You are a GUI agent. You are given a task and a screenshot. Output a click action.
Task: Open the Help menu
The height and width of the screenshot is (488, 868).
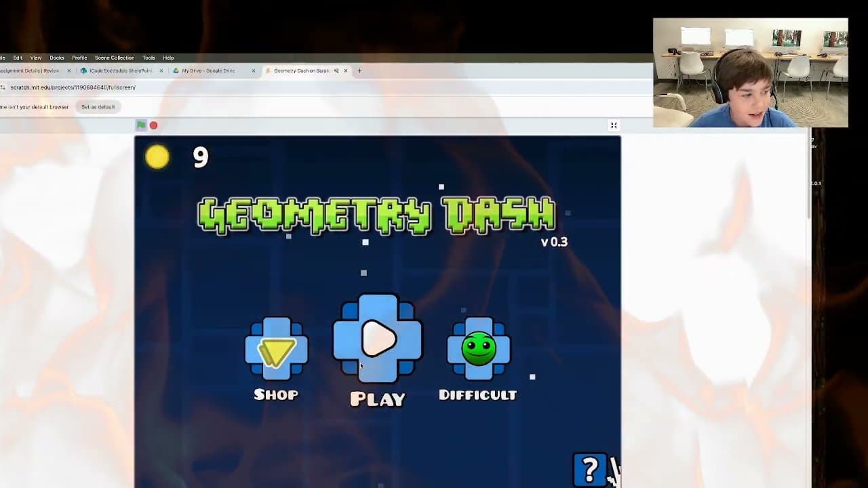[x=168, y=58]
